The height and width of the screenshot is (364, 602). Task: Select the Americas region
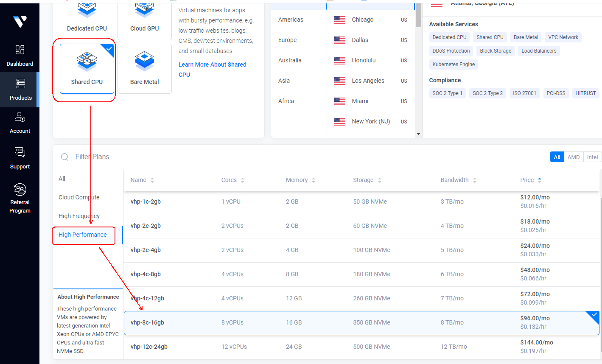291,20
